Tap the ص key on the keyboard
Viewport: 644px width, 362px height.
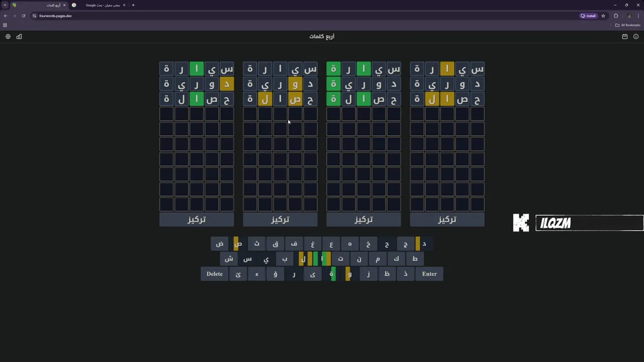pyautogui.click(x=238, y=244)
